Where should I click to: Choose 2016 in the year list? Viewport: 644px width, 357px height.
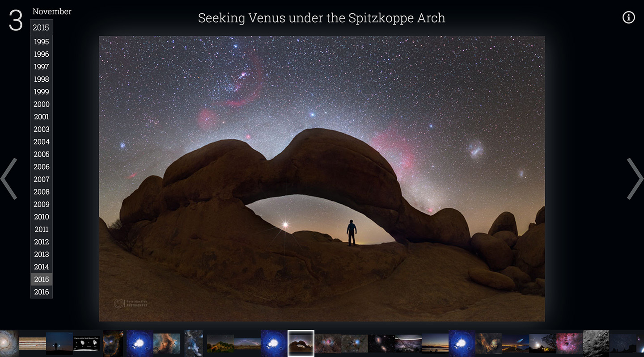pos(42,292)
